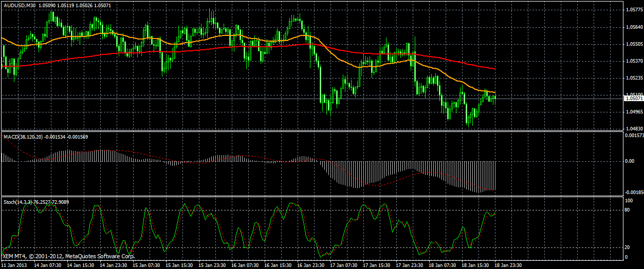The width and height of the screenshot is (644, 269).
Task: Click the 15 Jan 15:30 time label
Action: (x=179, y=265)
